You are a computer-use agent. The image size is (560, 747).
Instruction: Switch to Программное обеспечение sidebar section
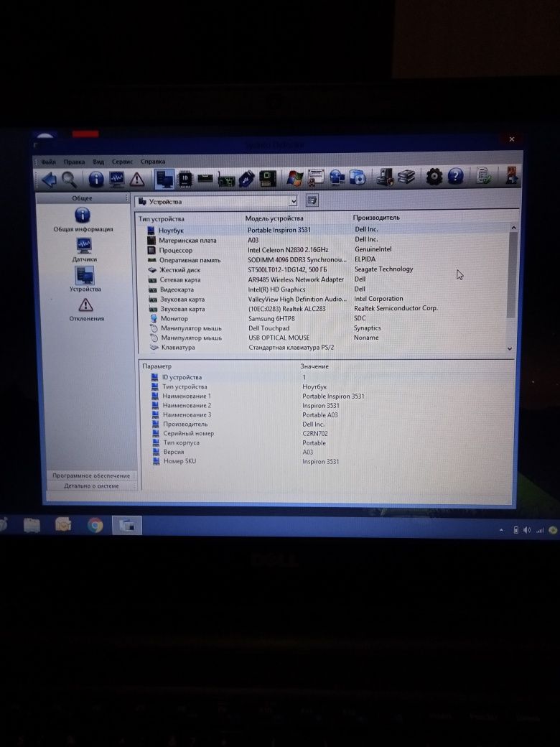tap(91, 475)
